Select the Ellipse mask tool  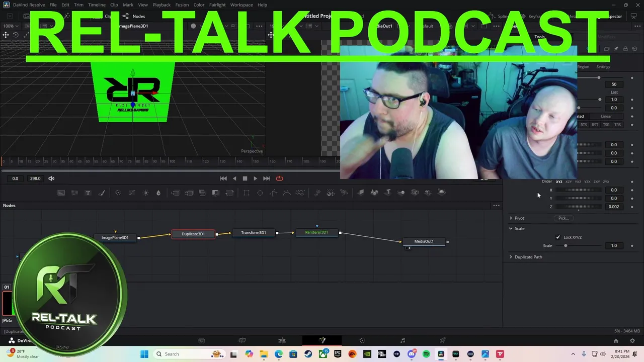pos(260,193)
